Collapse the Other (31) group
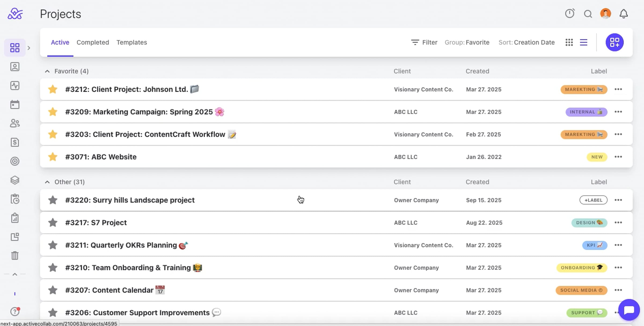Screen dimensions: 644x326 pyautogui.click(x=47, y=182)
